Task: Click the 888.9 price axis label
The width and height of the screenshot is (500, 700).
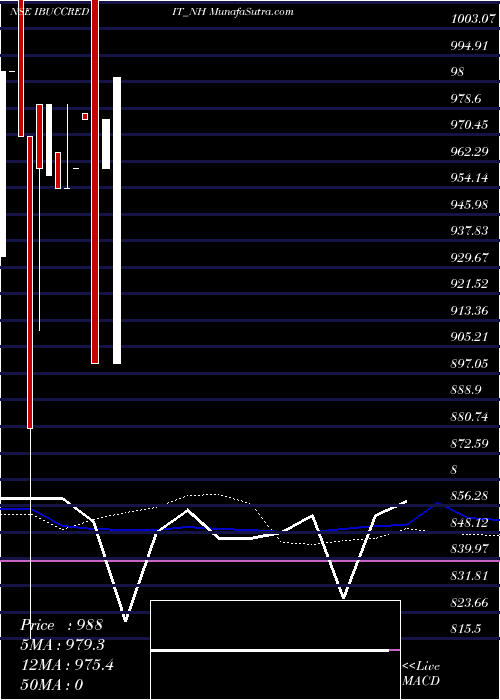Action: (x=466, y=390)
